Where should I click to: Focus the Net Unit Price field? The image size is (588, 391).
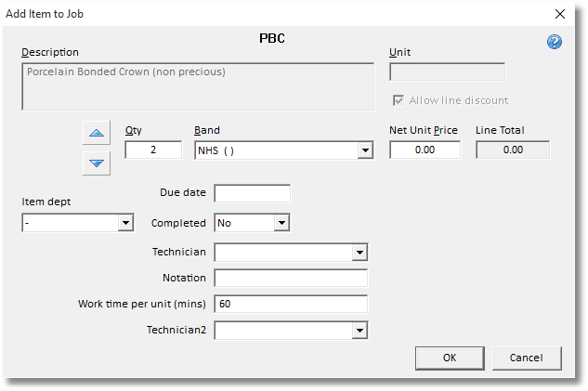coord(425,150)
